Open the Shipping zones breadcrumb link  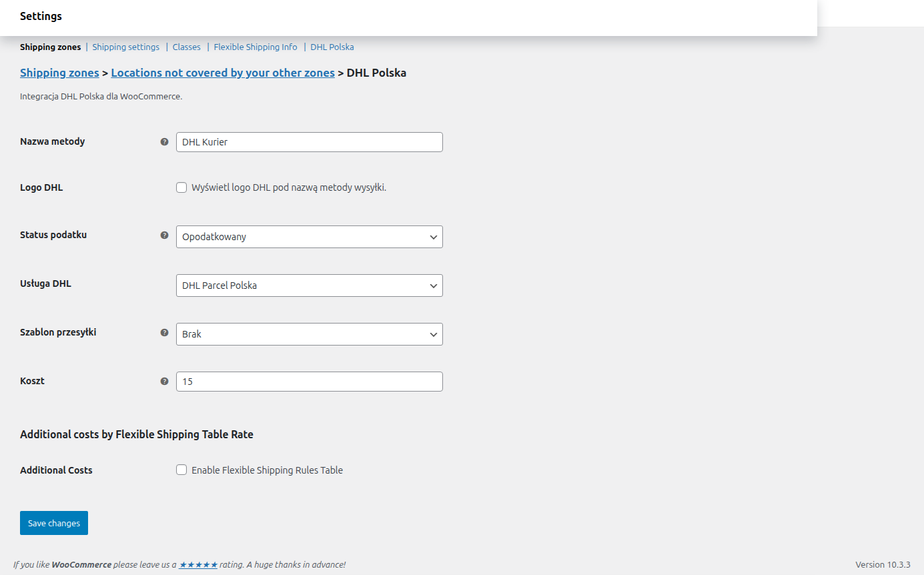(59, 73)
